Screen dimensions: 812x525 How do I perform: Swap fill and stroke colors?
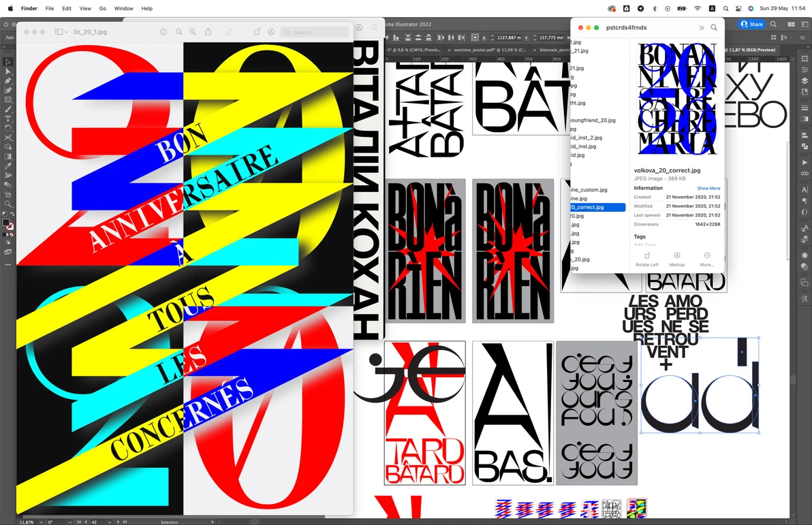pos(13,214)
